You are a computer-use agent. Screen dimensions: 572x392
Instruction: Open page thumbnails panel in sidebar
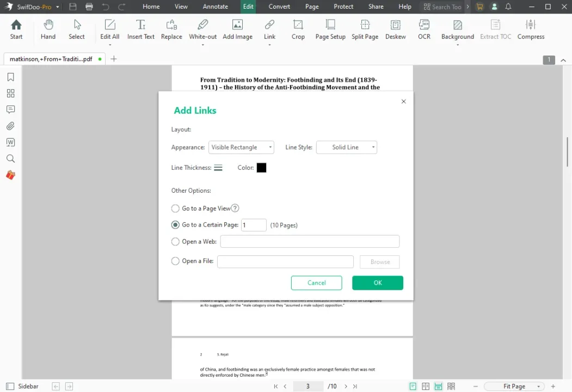click(10, 94)
